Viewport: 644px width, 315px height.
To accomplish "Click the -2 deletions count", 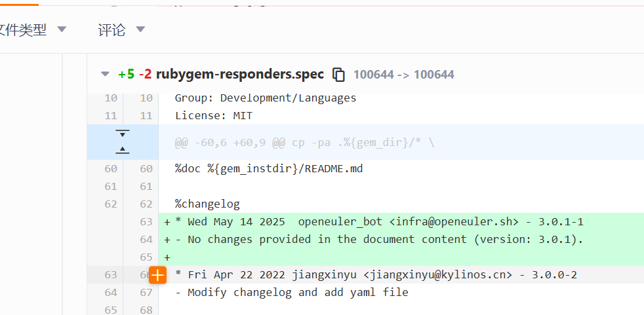I will pos(145,75).
